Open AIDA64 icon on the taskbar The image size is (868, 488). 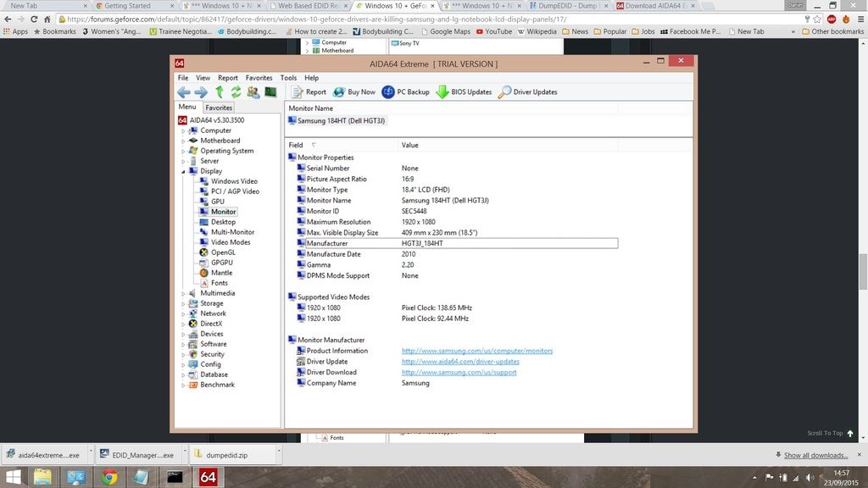tap(209, 477)
